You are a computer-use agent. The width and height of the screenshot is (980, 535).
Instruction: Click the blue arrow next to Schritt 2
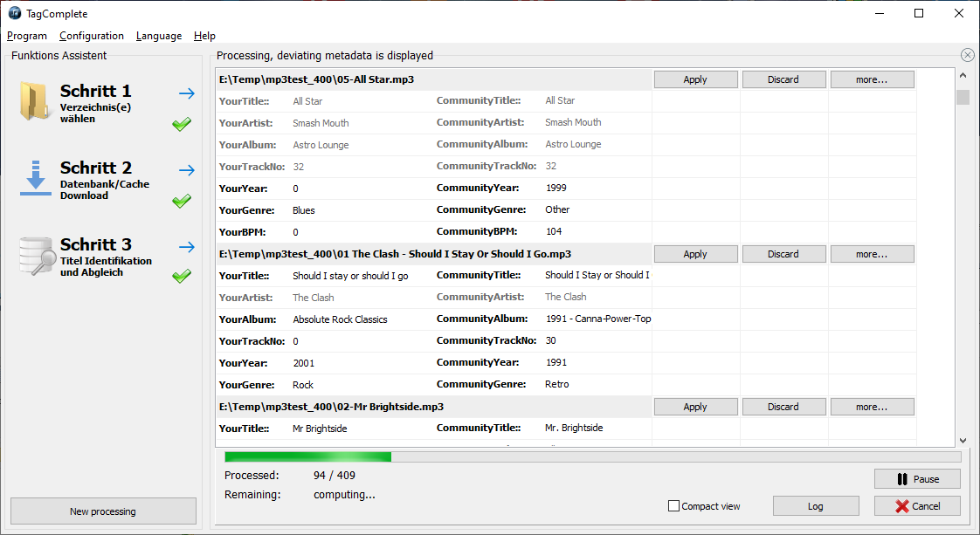[186, 170]
